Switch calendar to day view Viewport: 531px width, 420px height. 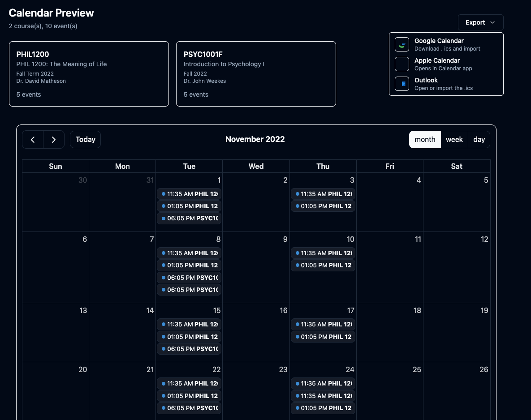pos(479,140)
